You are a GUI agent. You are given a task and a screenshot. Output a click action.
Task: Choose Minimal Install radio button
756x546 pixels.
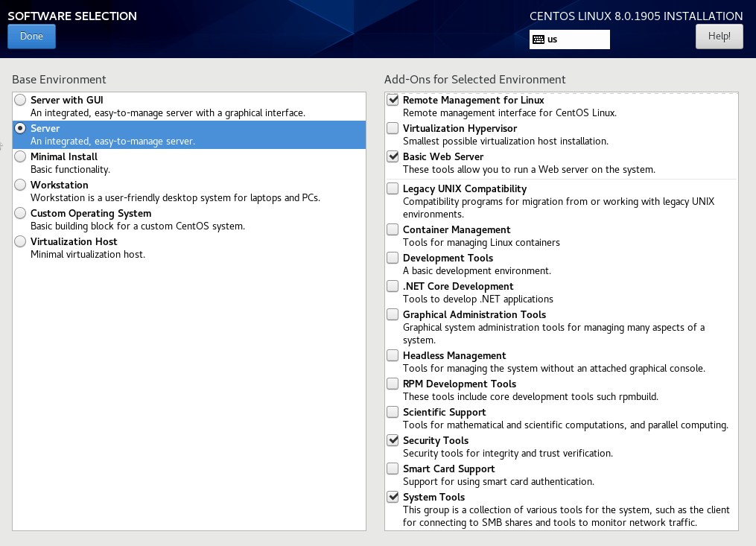pos(20,156)
